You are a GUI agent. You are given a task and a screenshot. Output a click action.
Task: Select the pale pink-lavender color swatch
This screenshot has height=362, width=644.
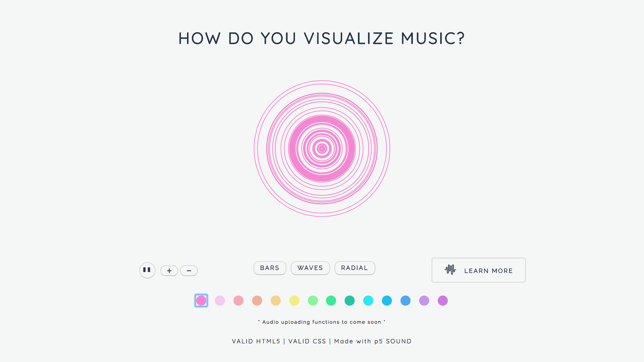pyautogui.click(x=220, y=300)
